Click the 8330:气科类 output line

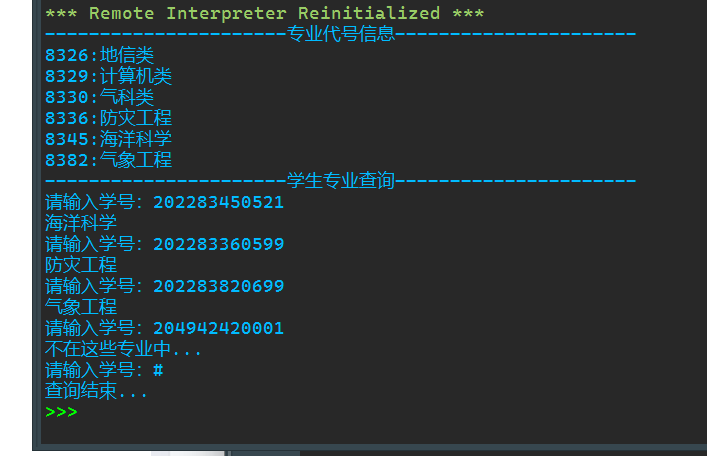pos(99,97)
